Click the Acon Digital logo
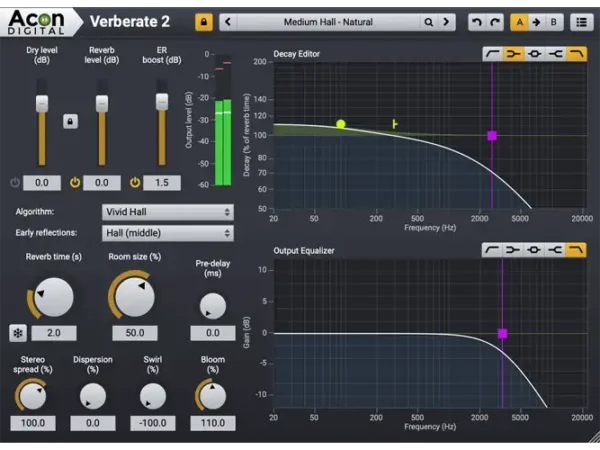 36,22
